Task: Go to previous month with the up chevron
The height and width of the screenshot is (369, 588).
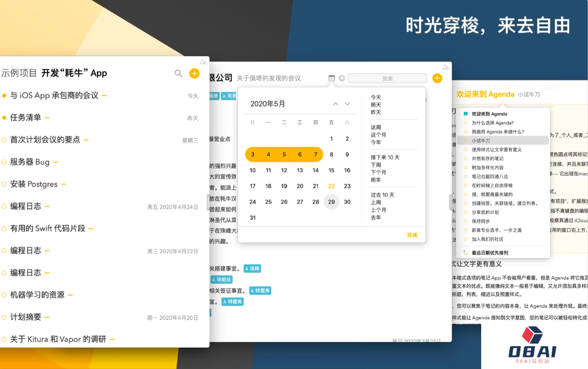Action: [x=335, y=104]
